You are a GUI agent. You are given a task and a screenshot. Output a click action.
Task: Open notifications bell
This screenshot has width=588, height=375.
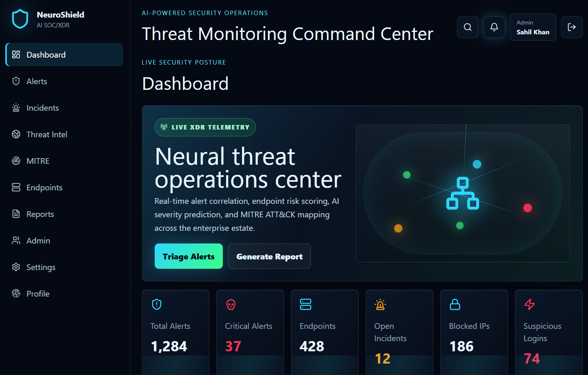point(494,27)
